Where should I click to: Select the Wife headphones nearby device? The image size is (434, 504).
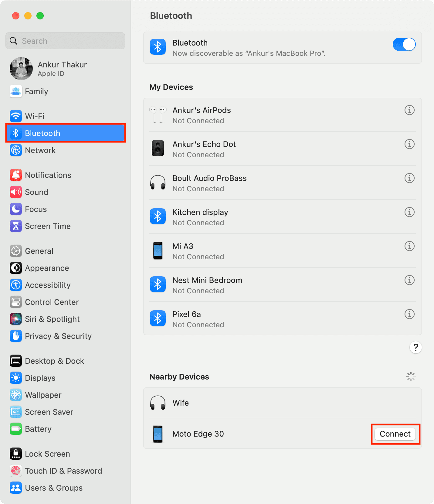[283, 403]
